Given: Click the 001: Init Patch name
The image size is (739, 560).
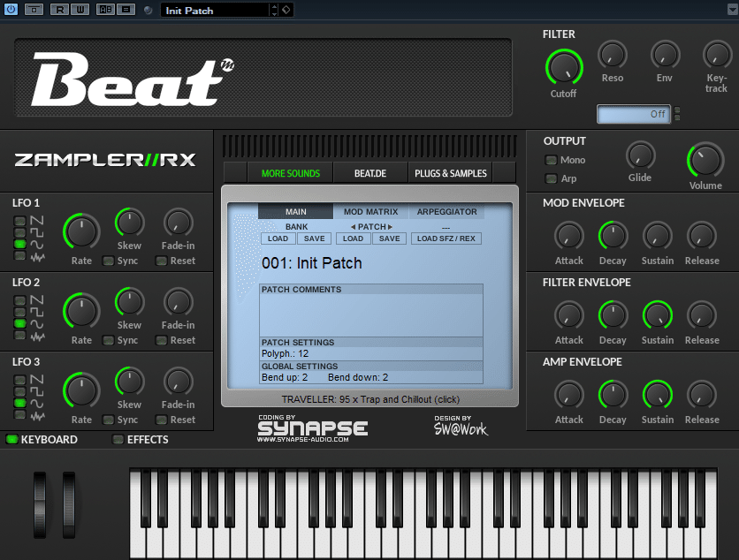Looking at the screenshot, I should [x=312, y=263].
